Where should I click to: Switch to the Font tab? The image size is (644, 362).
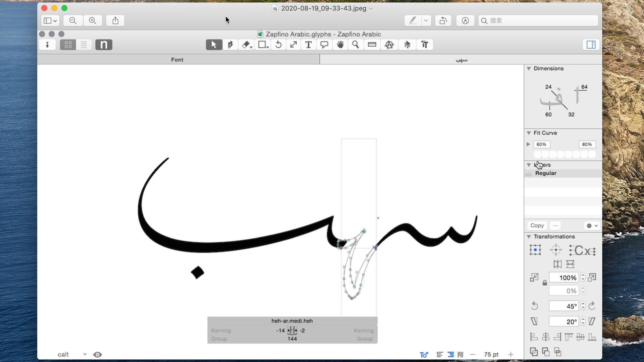(177, 60)
